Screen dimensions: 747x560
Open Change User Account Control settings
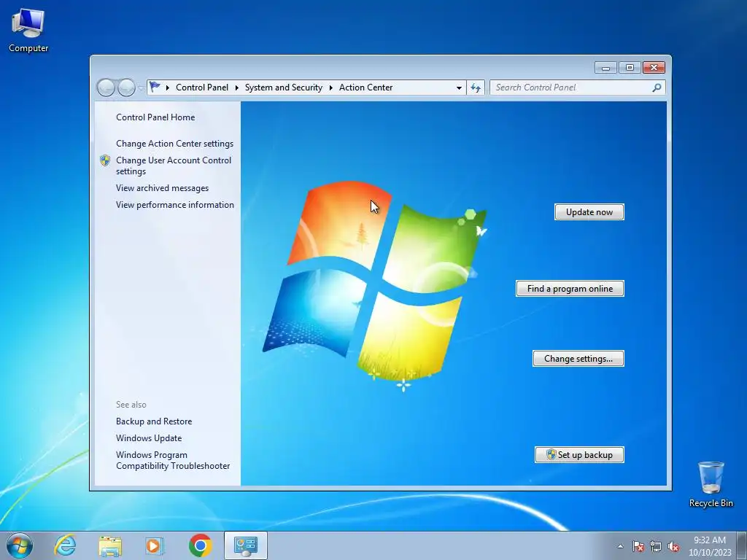[174, 166]
